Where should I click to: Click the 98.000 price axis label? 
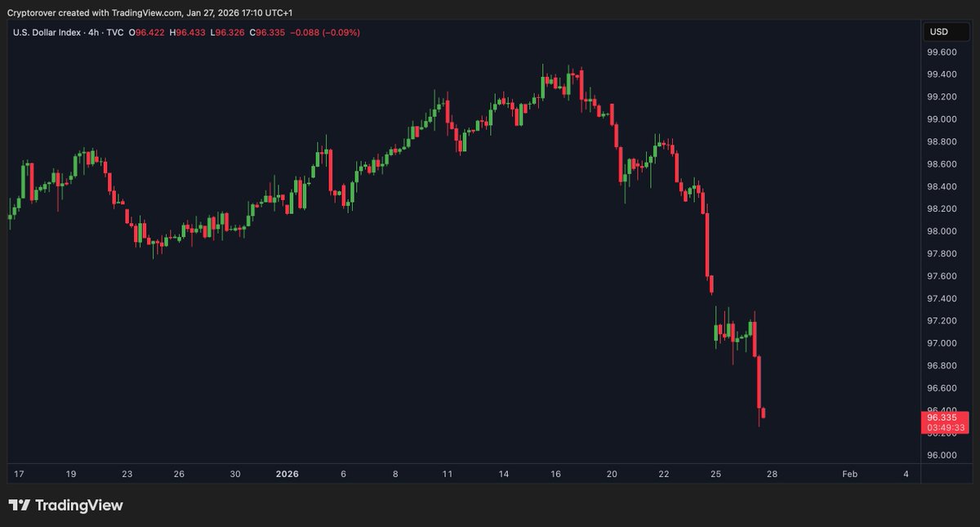(x=942, y=231)
